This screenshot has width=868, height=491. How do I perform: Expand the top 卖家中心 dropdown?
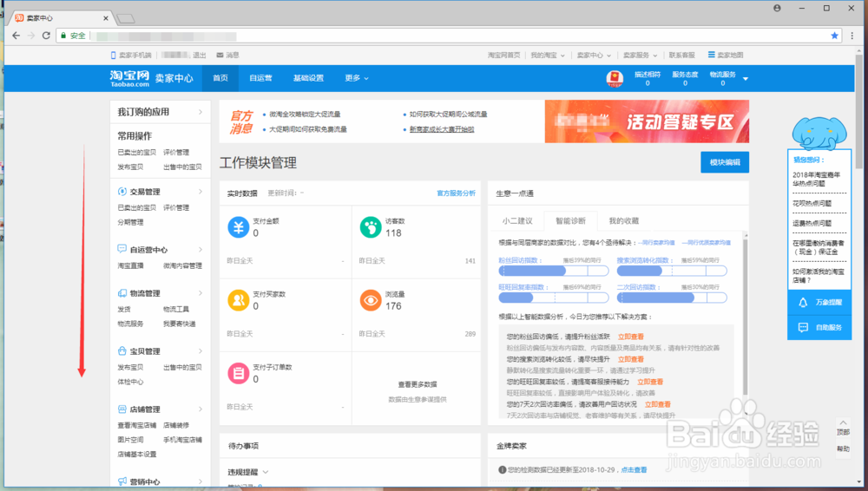(x=594, y=56)
